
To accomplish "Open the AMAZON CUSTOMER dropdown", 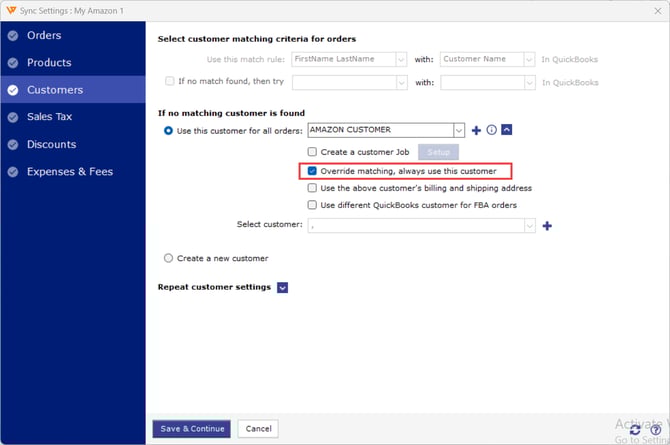I will (459, 130).
